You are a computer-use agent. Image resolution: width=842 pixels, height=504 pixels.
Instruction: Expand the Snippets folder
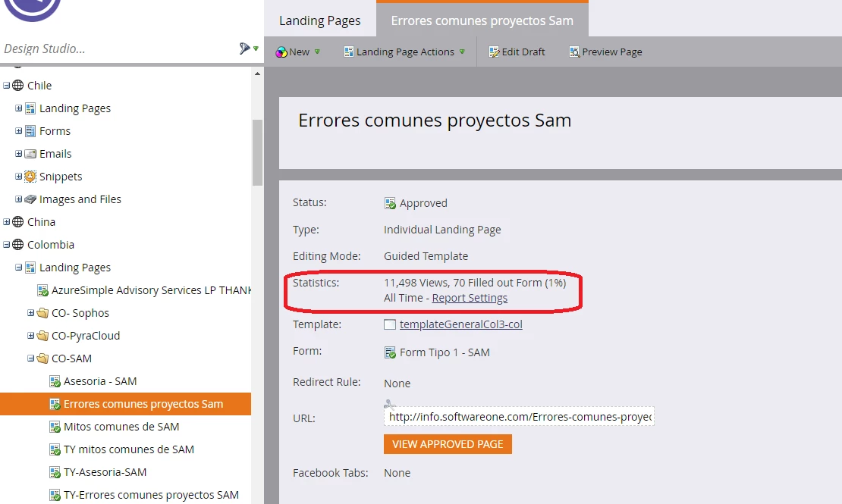(18, 176)
